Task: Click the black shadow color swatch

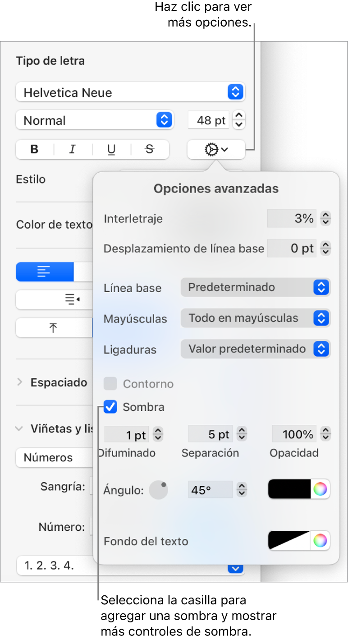Action: point(289,489)
